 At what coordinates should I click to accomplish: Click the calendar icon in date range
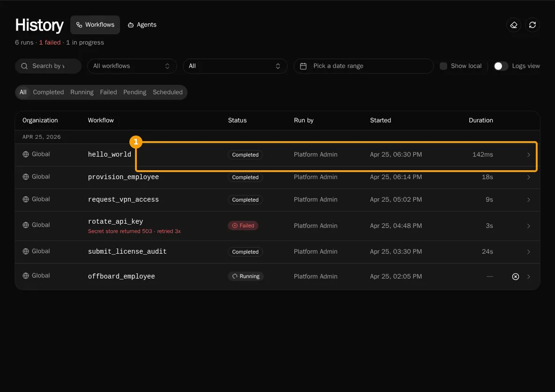point(303,66)
